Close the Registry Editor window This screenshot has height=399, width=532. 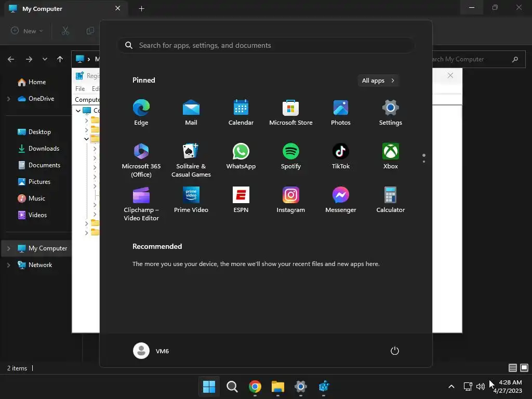coord(450,75)
